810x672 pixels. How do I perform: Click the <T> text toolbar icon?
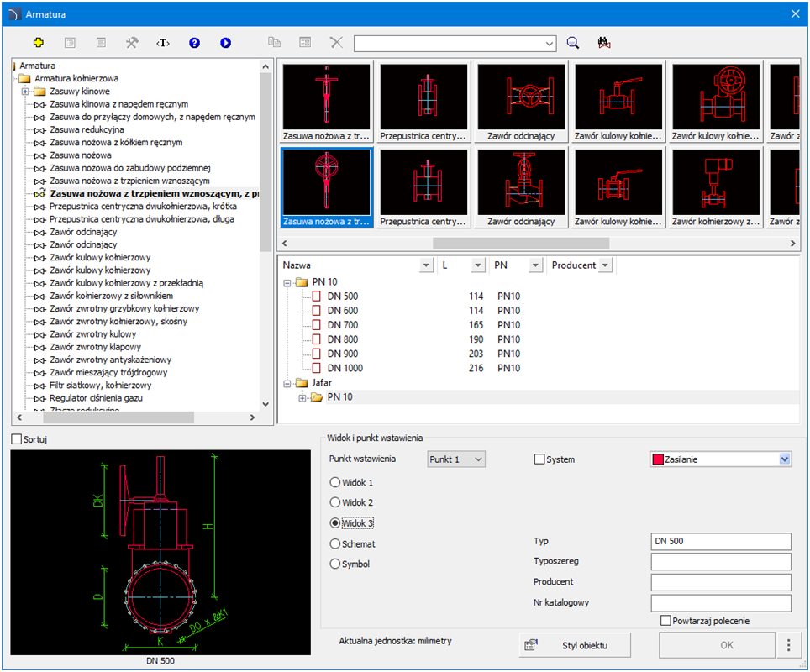pyautogui.click(x=163, y=42)
